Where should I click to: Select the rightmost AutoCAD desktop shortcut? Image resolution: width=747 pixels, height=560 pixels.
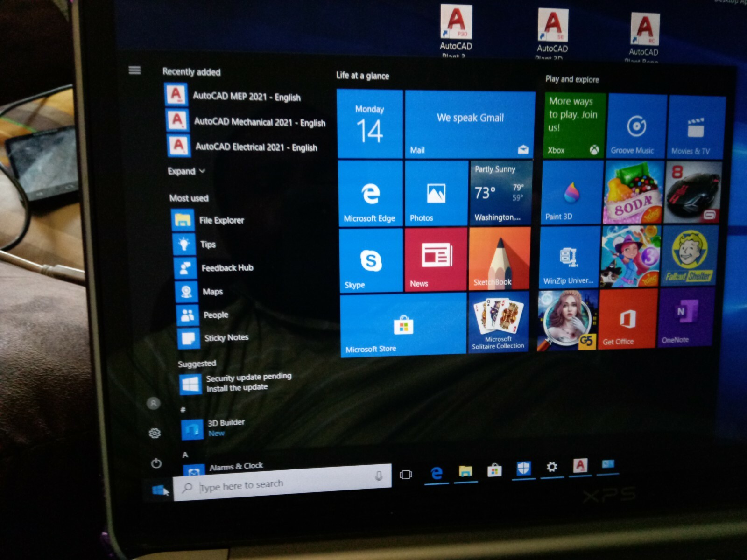pos(644,37)
